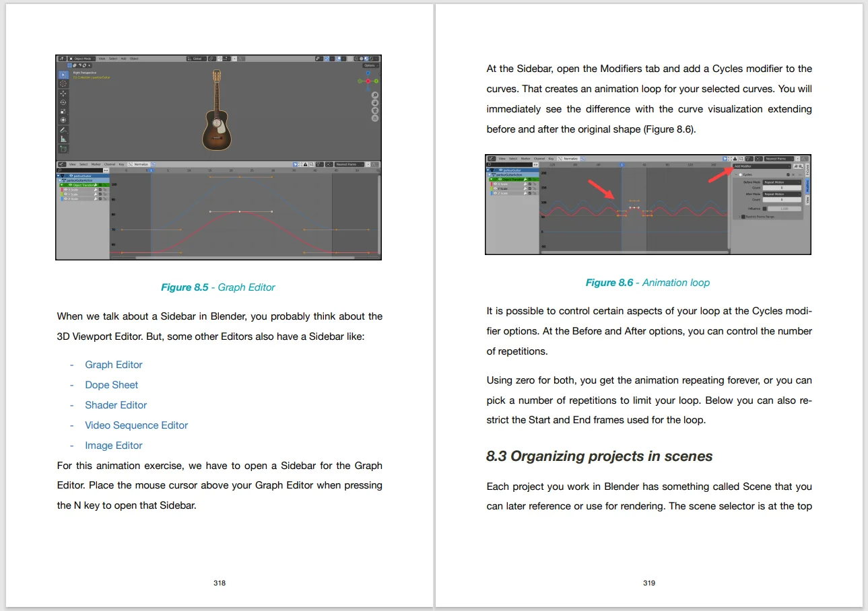Collapse the parlourGuitar channel tree
The image size is (868, 611).
tap(58, 176)
